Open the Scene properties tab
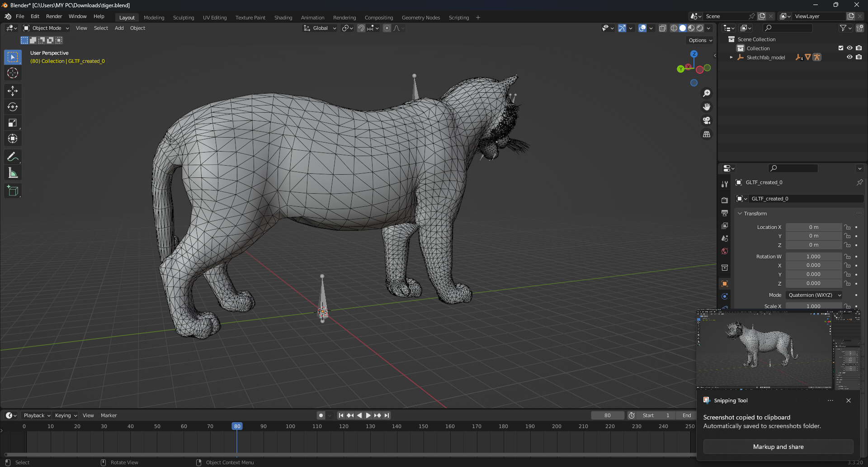868x467 pixels. [x=725, y=238]
